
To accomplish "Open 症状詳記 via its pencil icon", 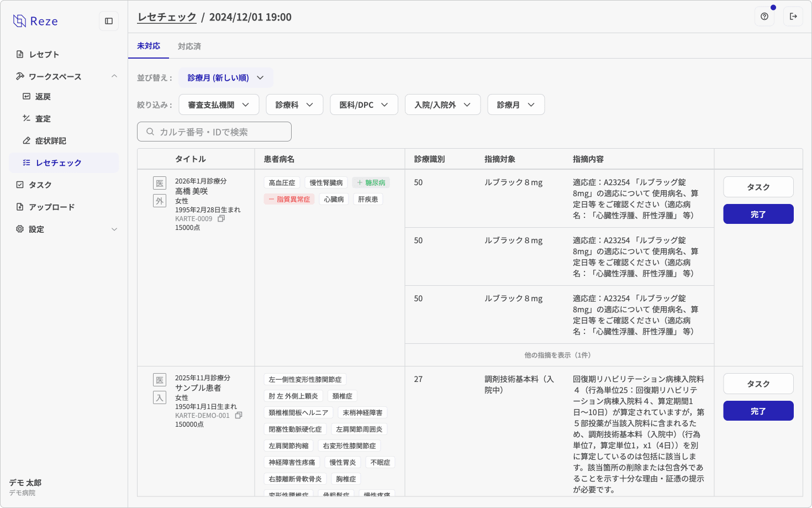I will [27, 140].
